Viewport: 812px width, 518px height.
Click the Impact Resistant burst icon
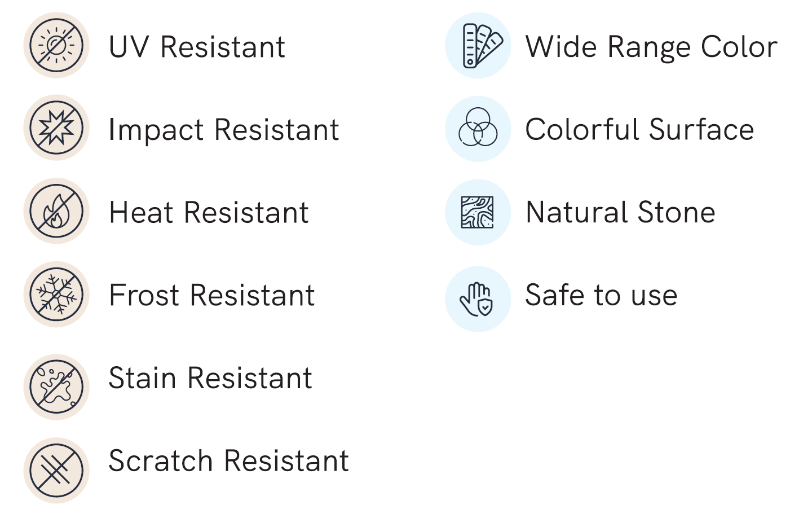(x=56, y=128)
